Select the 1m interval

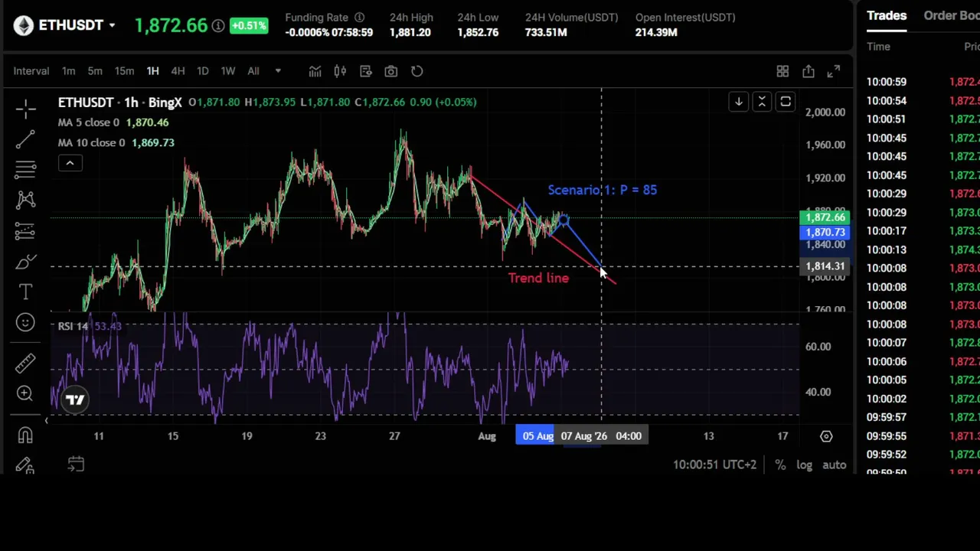(69, 71)
